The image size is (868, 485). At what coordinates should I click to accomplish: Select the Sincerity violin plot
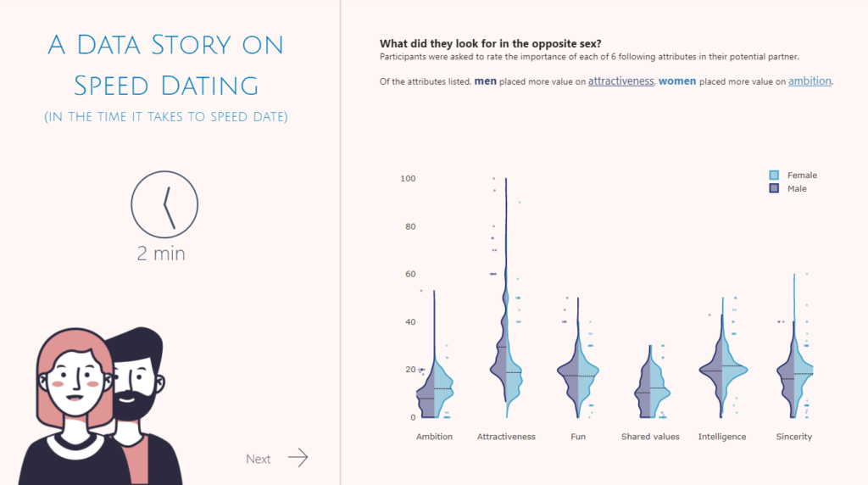[794, 373]
